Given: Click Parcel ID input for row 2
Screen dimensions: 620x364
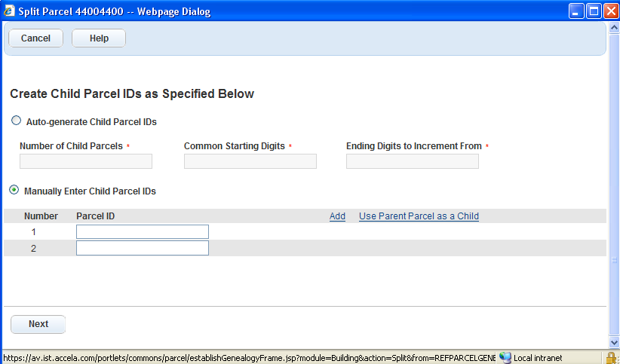Looking at the screenshot, I should click(x=143, y=249).
